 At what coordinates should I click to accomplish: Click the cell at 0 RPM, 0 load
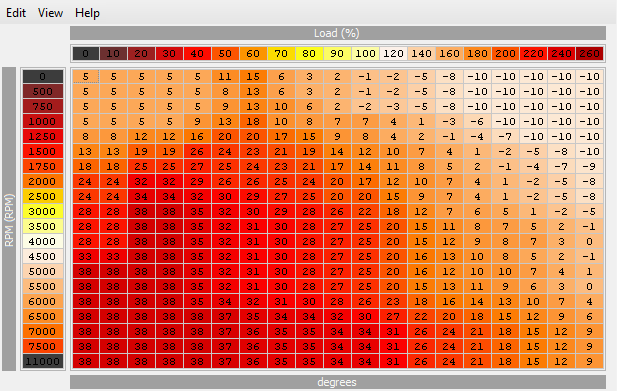click(86, 76)
